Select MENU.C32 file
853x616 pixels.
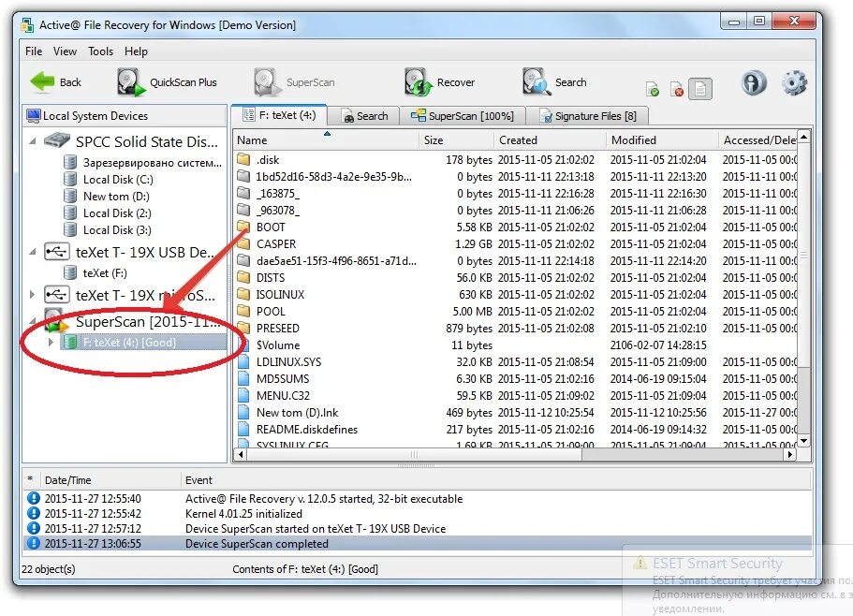click(283, 396)
